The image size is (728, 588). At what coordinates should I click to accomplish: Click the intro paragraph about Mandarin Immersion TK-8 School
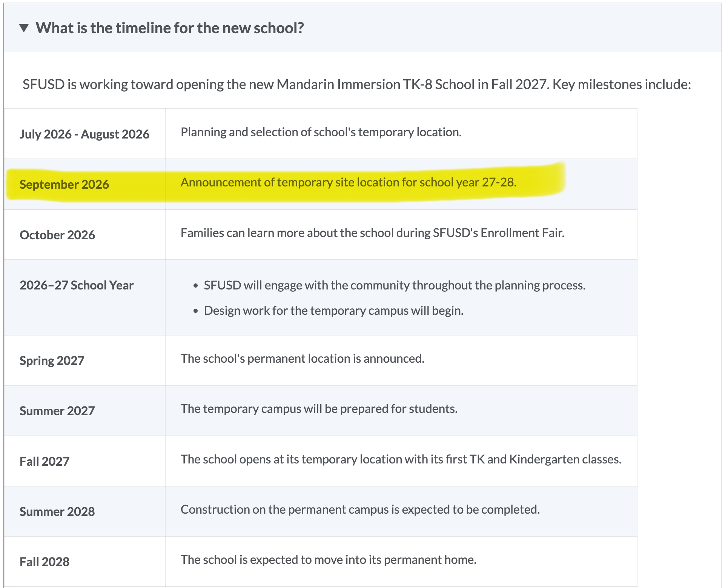[x=357, y=84]
